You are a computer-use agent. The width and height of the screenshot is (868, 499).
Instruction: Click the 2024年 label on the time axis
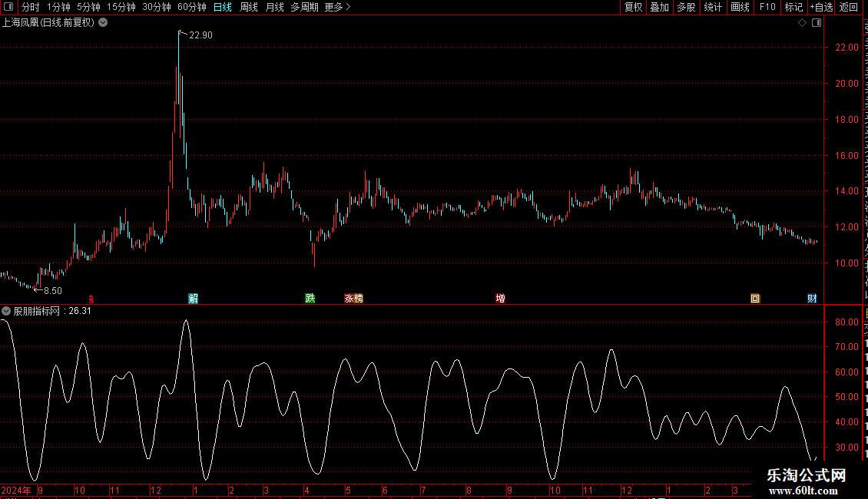16,490
